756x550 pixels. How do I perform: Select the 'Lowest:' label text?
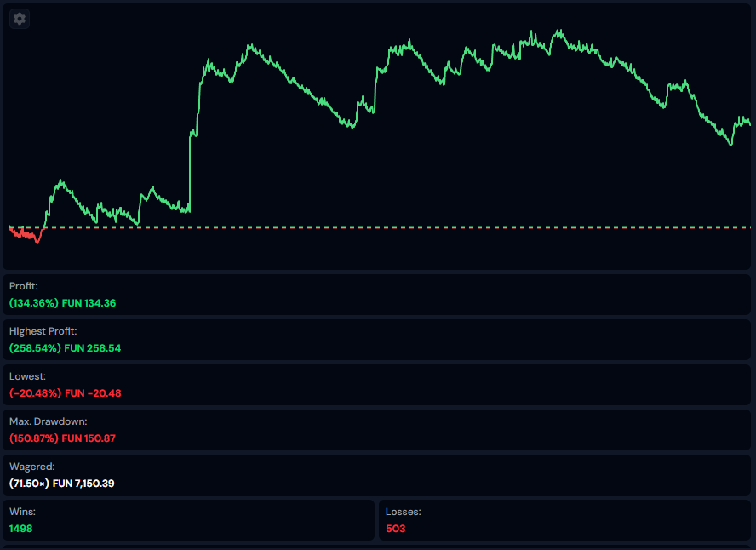pyautogui.click(x=27, y=376)
